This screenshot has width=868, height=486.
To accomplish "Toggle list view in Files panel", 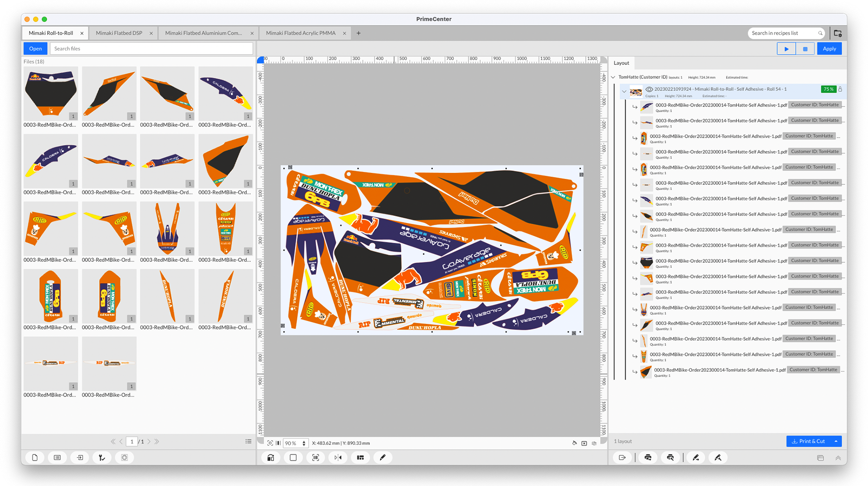I will tap(248, 442).
